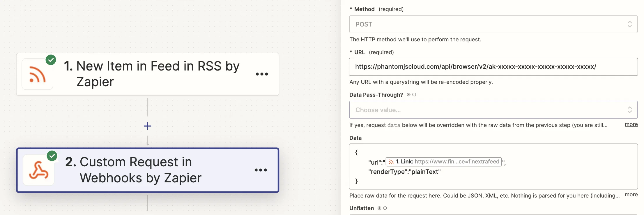Open three-dot menu for Webhooks step
The image size is (644, 215).
pos(261,170)
